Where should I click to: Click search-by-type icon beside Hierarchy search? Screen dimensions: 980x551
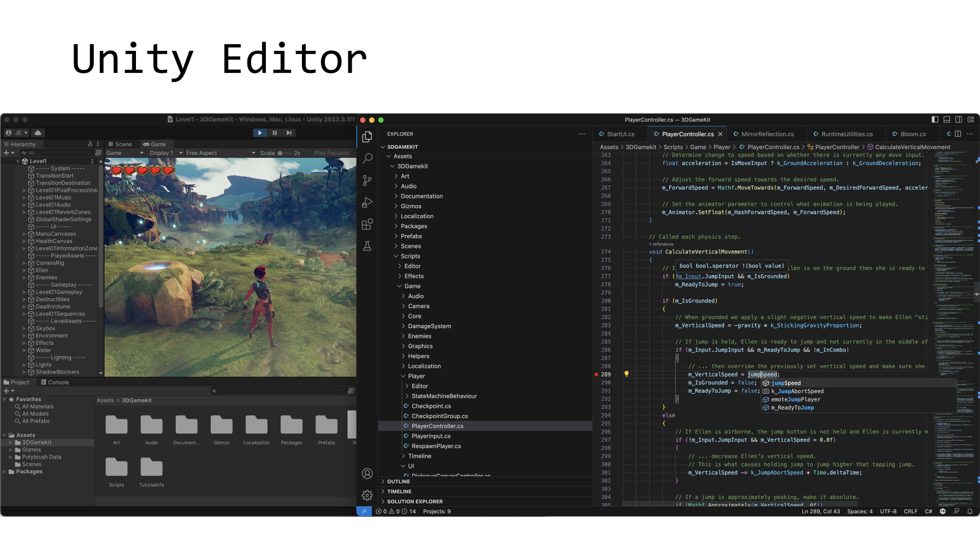point(98,153)
